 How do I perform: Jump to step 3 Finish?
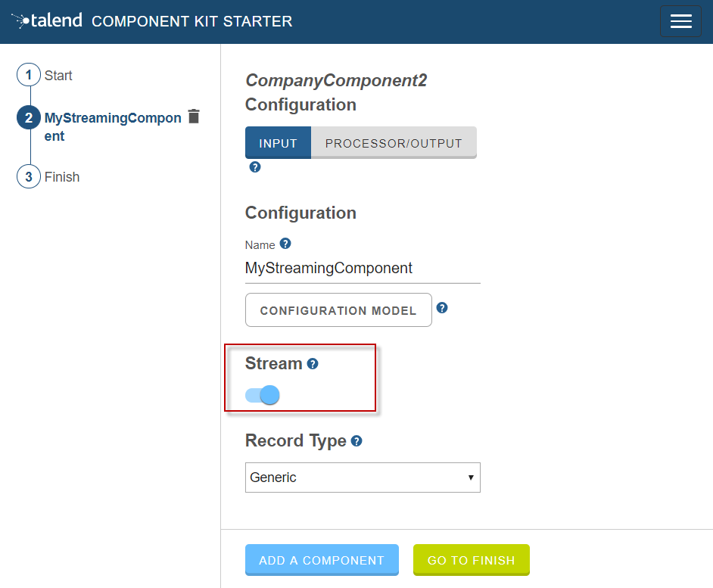(x=62, y=177)
